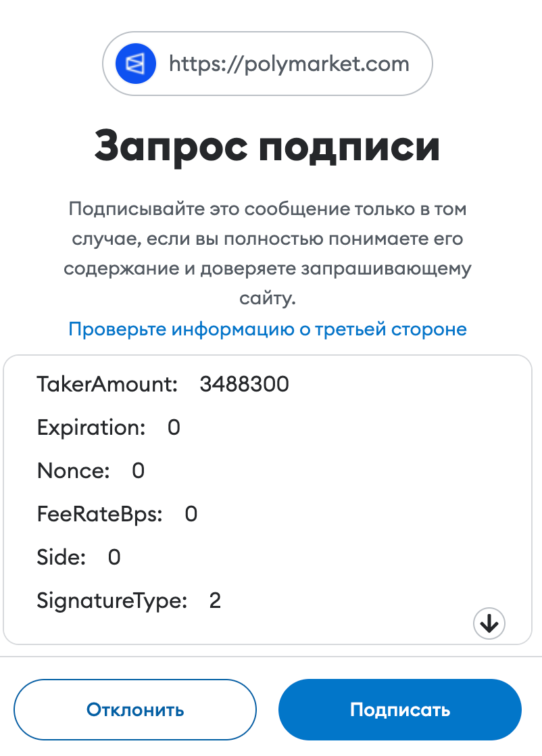This screenshot has width=542, height=756.
Task: Open the "Проверьте информацию о третьей стороне" link
Action: point(268,329)
